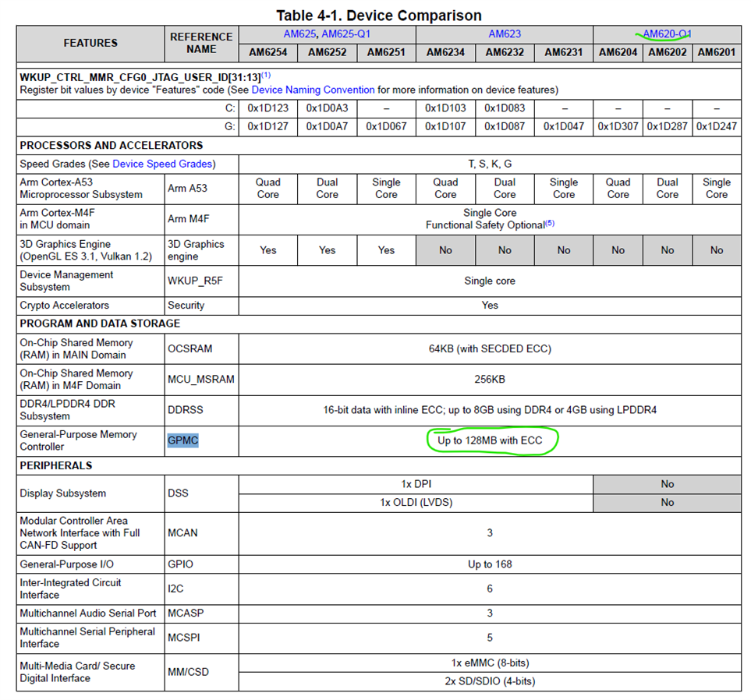This screenshot has height=700, width=751.
Task: Click the 0x1D0A7 register value
Action: [x=327, y=126]
